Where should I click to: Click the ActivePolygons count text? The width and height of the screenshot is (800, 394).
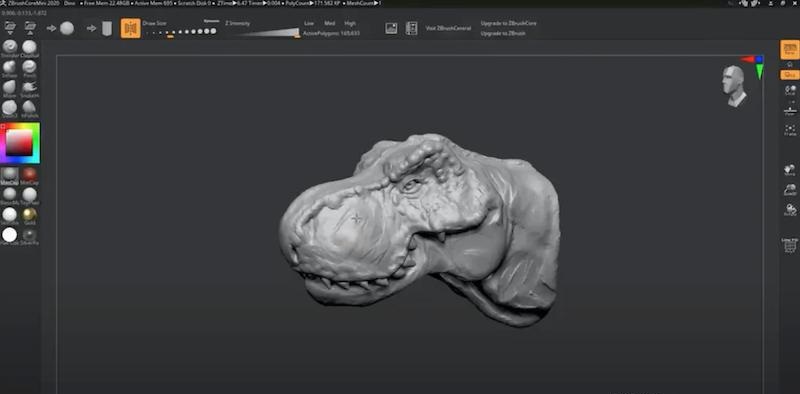[x=331, y=33]
